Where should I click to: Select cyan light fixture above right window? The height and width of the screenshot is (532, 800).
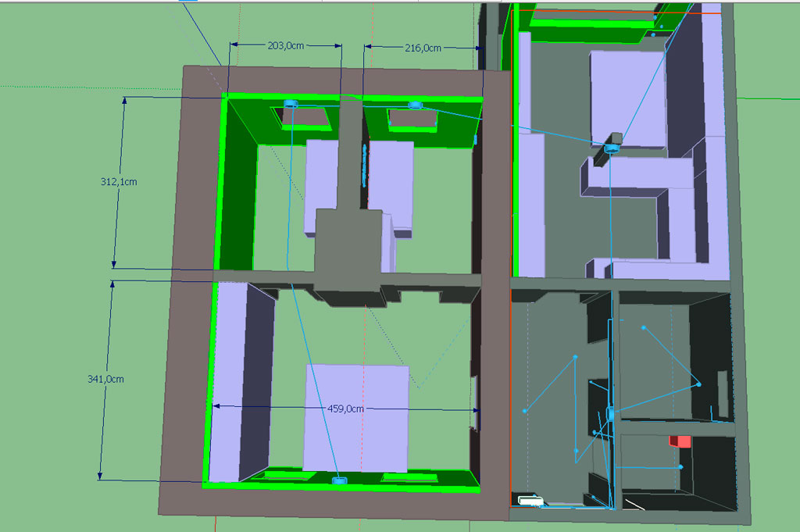tap(416, 105)
